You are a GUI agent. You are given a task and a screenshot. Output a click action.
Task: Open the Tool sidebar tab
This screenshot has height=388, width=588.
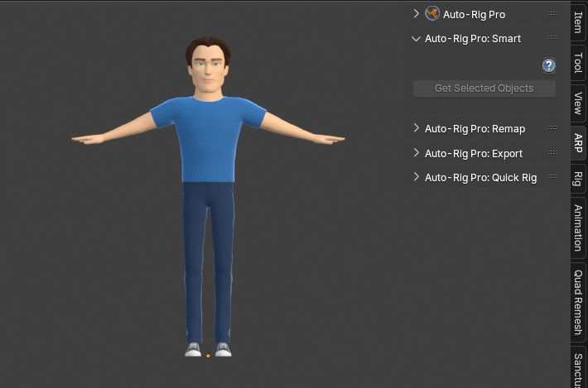point(578,63)
